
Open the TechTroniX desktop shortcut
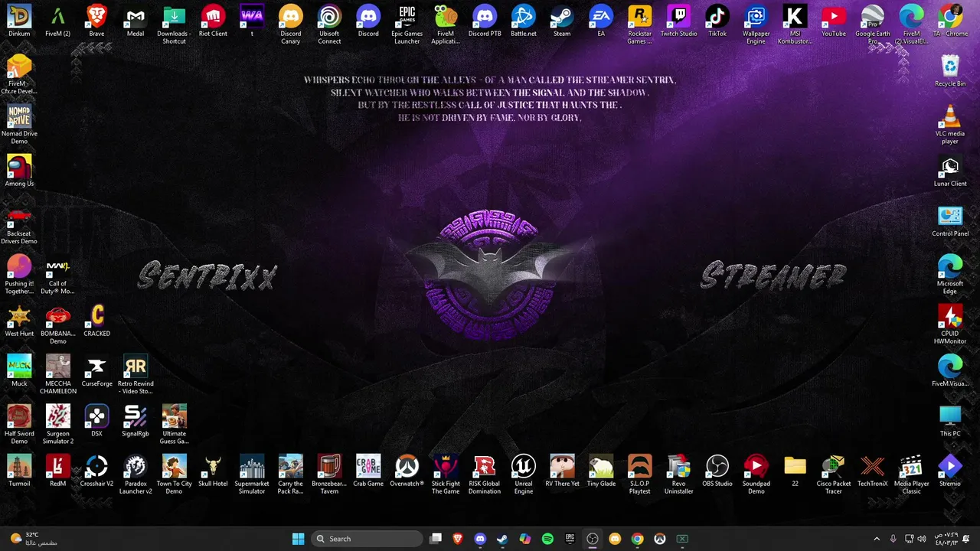[x=872, y=471]
